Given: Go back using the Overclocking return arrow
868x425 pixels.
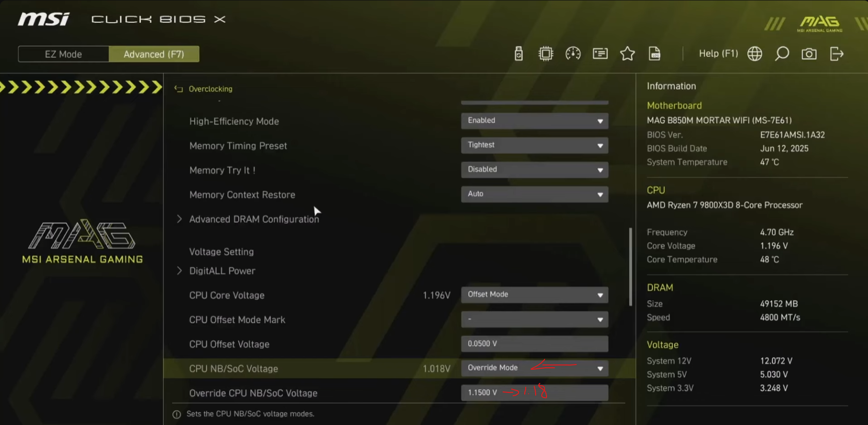Looking at the screenshot, I should 178,89.
